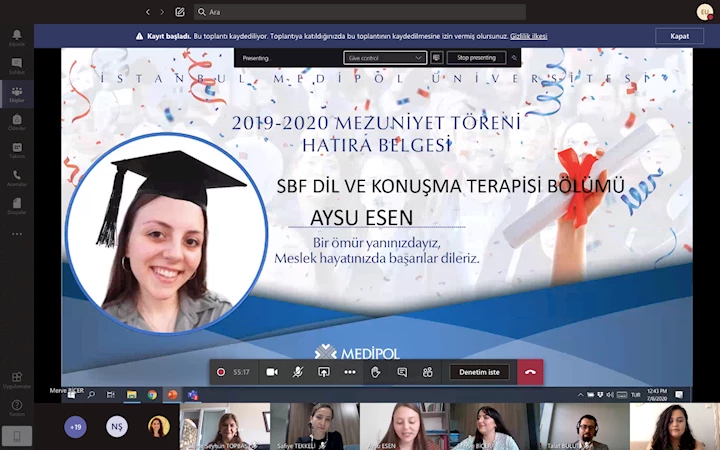Dismiss the recording banner with Kapat
This screenshot has width=720, height=450.
point(679,36)
